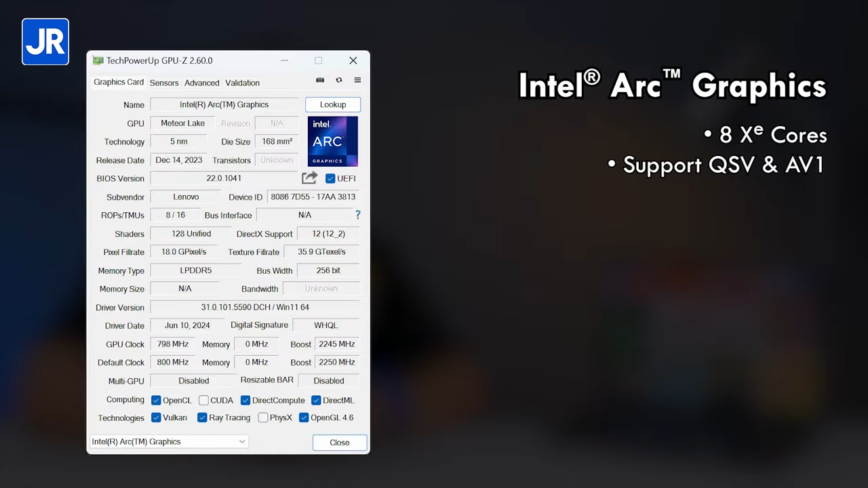868x488 pixels.
Task: Click the Driver Version text field
Action: 254,307
